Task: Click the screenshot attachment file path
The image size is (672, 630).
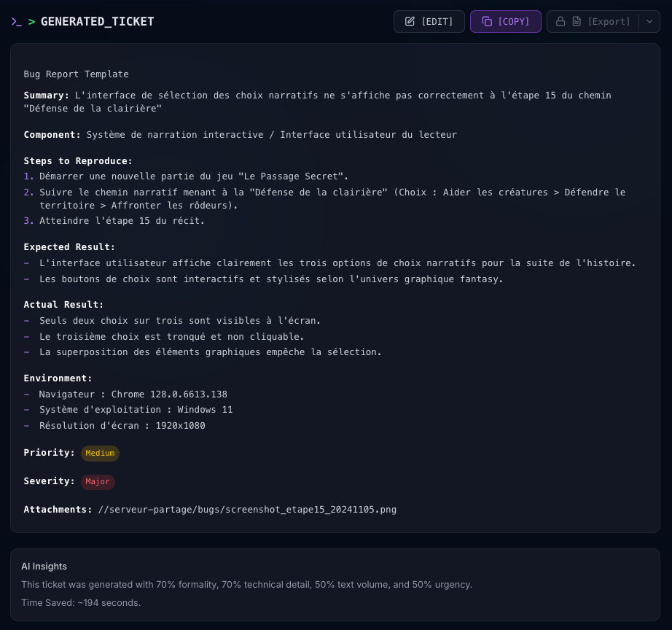Action: pyautogui.click(x=247, y=510)
